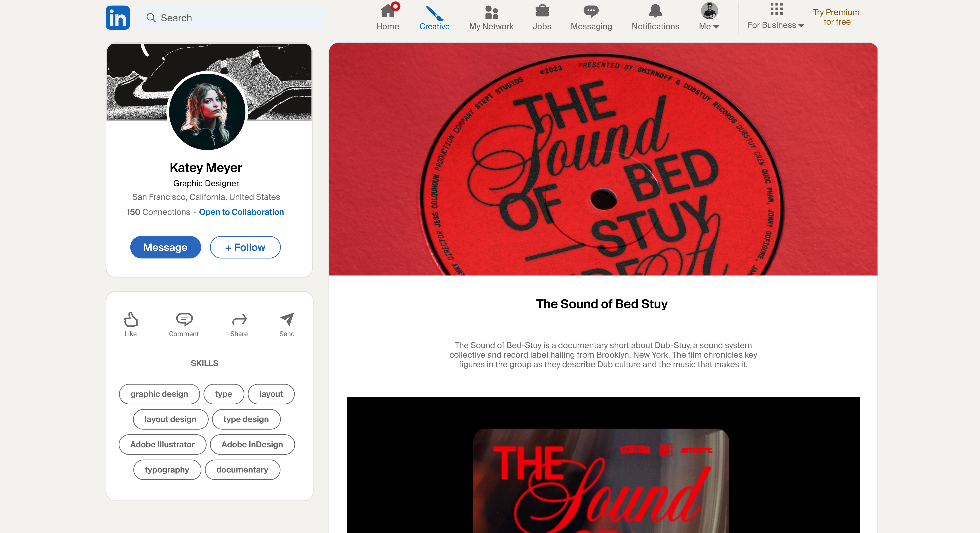
Task: Open Notifications bell icon
Action: (x=655, y=11)
